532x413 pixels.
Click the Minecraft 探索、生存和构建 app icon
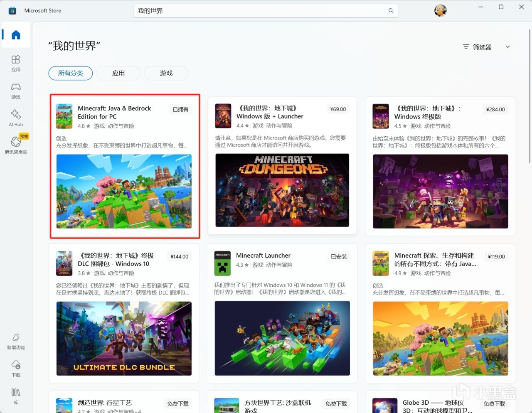tap(381, 263)
